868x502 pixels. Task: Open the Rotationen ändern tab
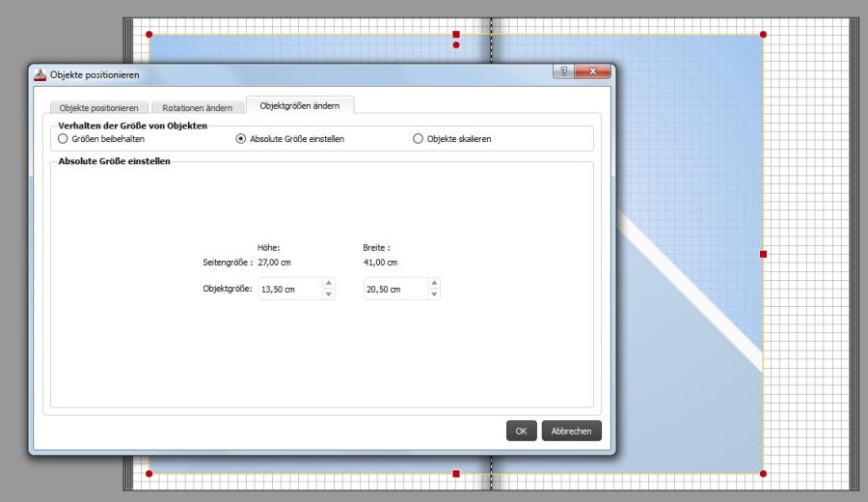coord(197,107)
